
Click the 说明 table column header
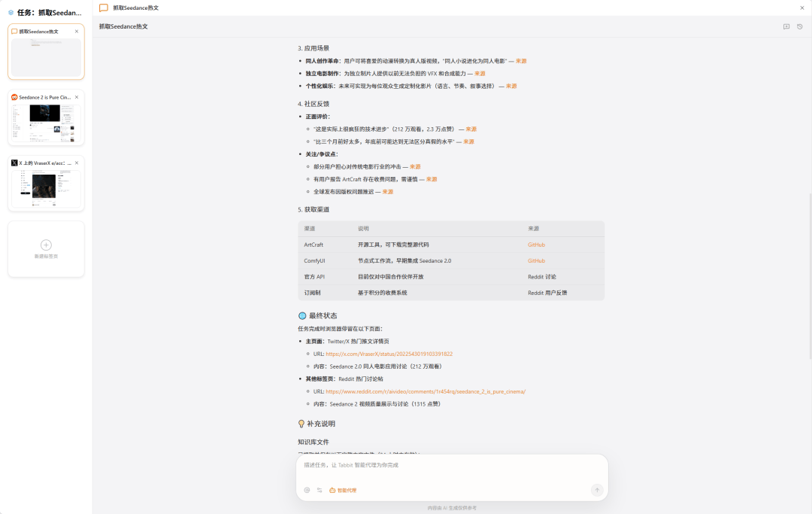[364, 229]
